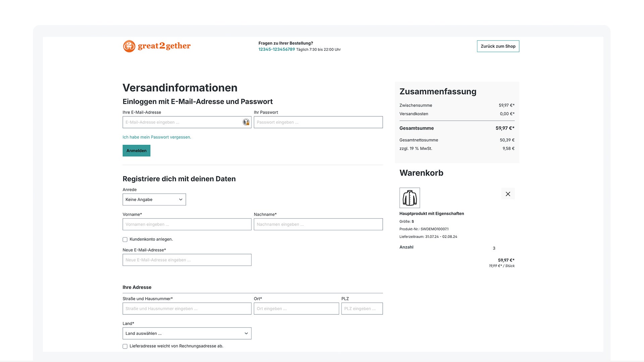Open the Hauptprodukt mit Eigenschaften product link
644x362 pixels.
(x=432, y=214)
